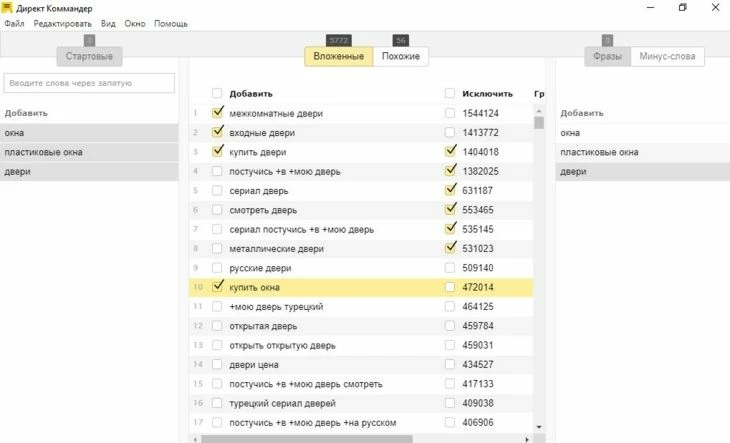Viewport: 730px width, 443px height.
Task: Open the Редактировать menu
Action: click(x=62, y=23)
